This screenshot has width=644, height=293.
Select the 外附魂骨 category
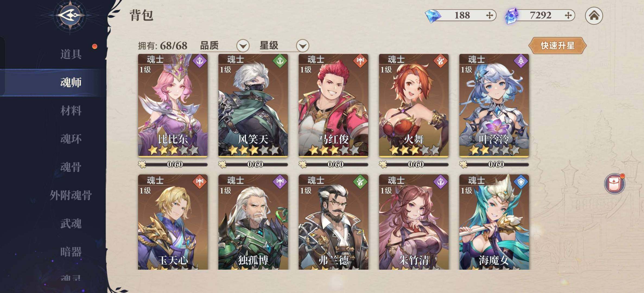(x=71, y=195)
